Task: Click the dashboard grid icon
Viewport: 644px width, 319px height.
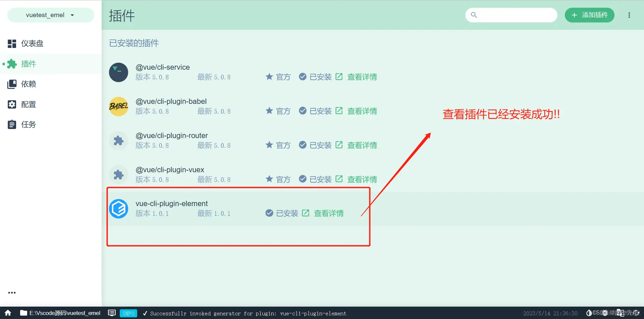Action: pos(12,44)
